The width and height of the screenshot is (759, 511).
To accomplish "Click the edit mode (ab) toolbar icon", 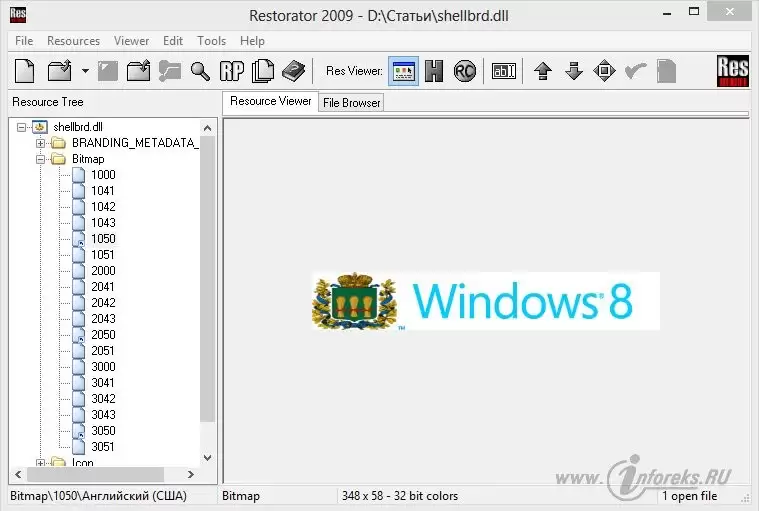I will 502,71.
